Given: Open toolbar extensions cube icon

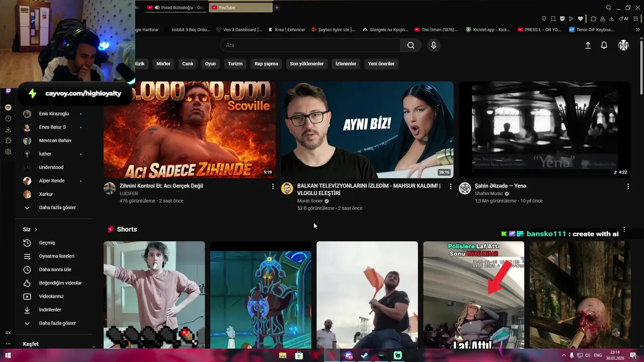Looking at the screenshot, I should click(x=594, y=19).
